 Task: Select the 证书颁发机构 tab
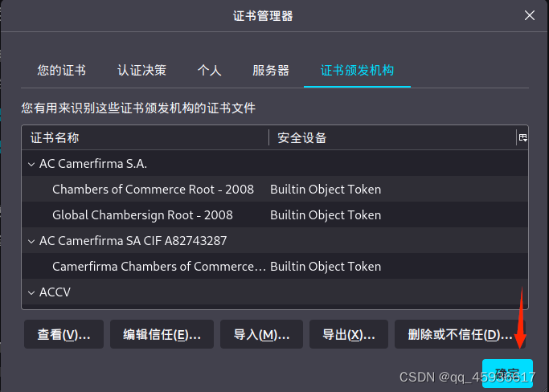pos(357,71)
